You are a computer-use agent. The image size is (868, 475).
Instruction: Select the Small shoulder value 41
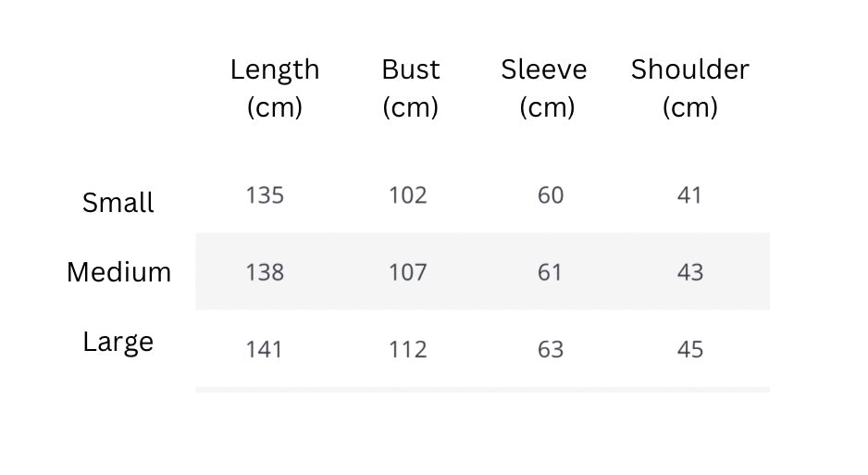click(x=689, y=195)
